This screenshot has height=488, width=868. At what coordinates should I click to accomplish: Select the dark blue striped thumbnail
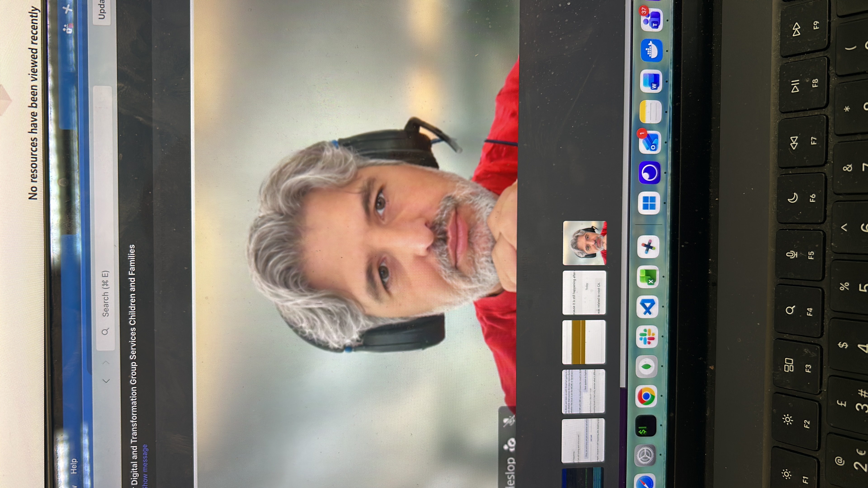click(583, 478)
